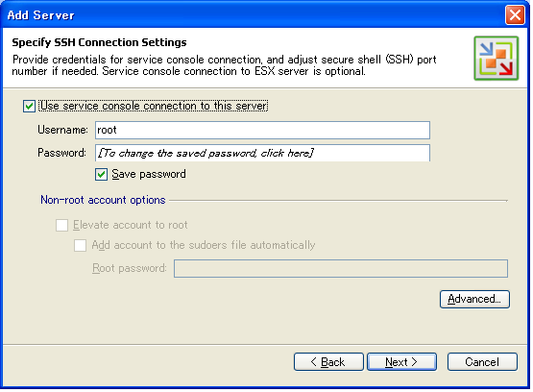
Task: Click the Password field to change password
Action: pyautogui.click(x=262, y=153)
